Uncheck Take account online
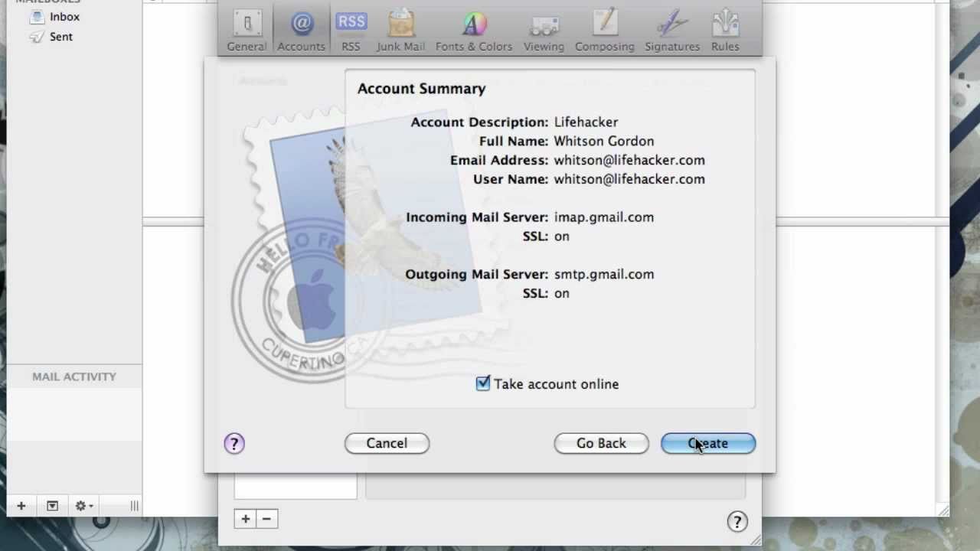980x551 pixels. (482, 384)
